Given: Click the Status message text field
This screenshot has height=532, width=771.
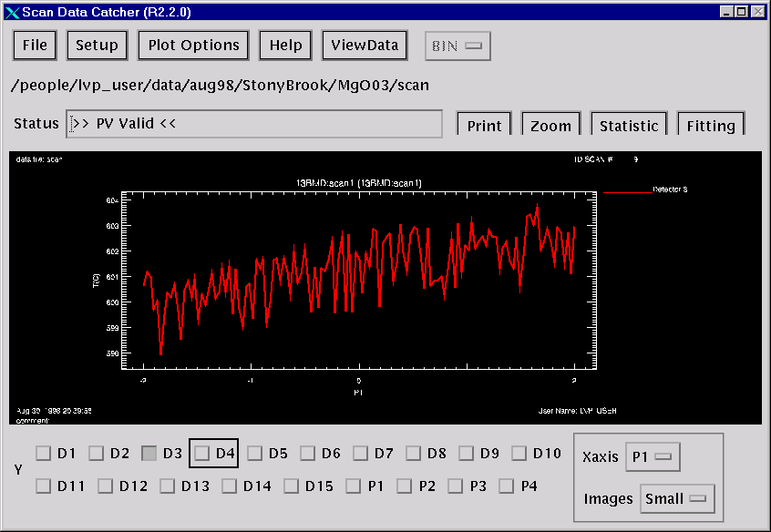Looking at the screenshot, I should click(x=254, y=124).
